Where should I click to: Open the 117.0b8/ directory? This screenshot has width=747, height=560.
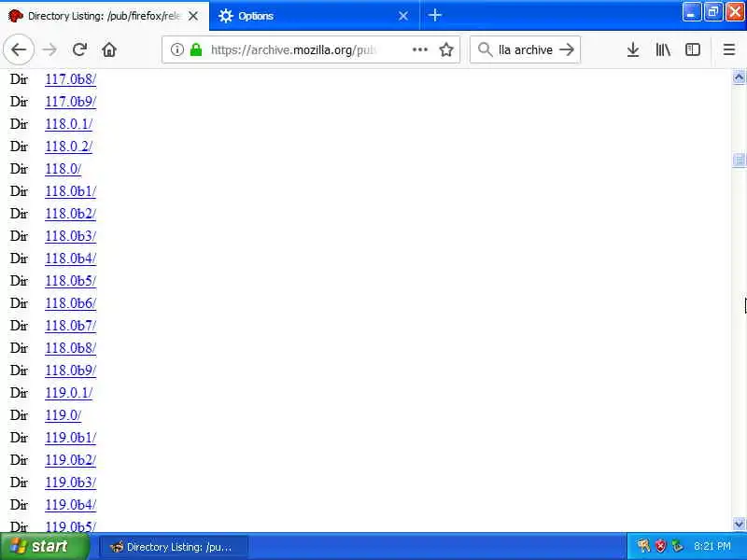point(71,79)
